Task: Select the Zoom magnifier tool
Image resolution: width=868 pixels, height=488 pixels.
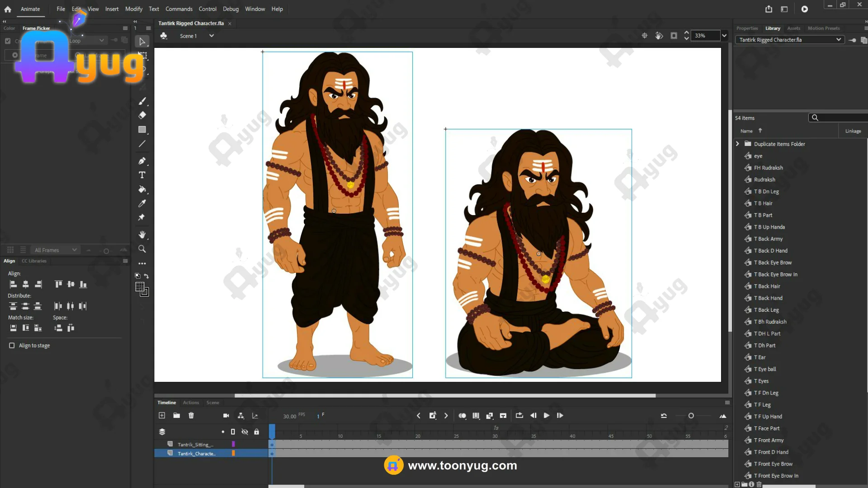Action: click(x=142, y=249)
